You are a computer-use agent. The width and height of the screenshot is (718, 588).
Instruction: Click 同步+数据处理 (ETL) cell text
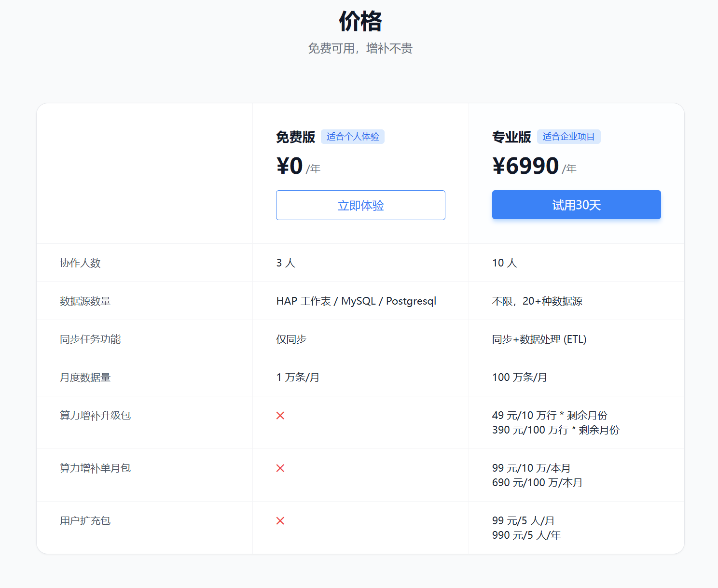point(539,339)
